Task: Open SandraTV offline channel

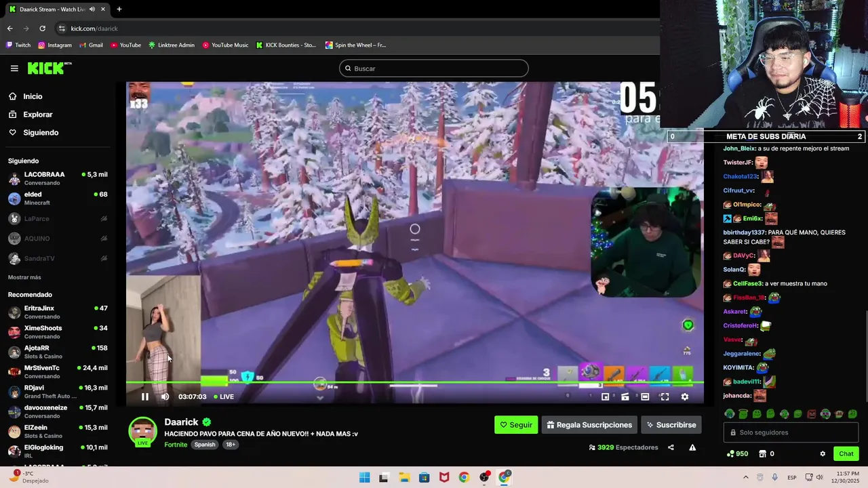Action: [58, 258]
